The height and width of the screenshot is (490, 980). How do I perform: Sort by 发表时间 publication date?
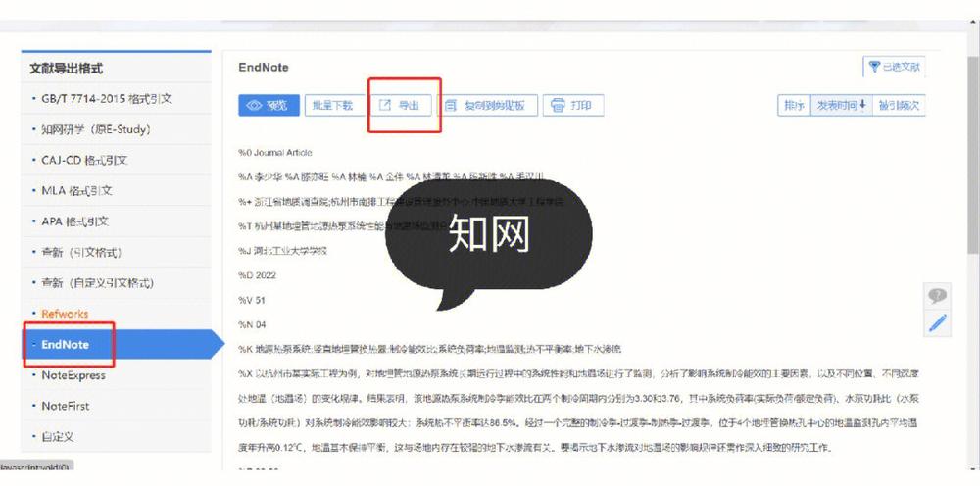[x=841, y=106]
